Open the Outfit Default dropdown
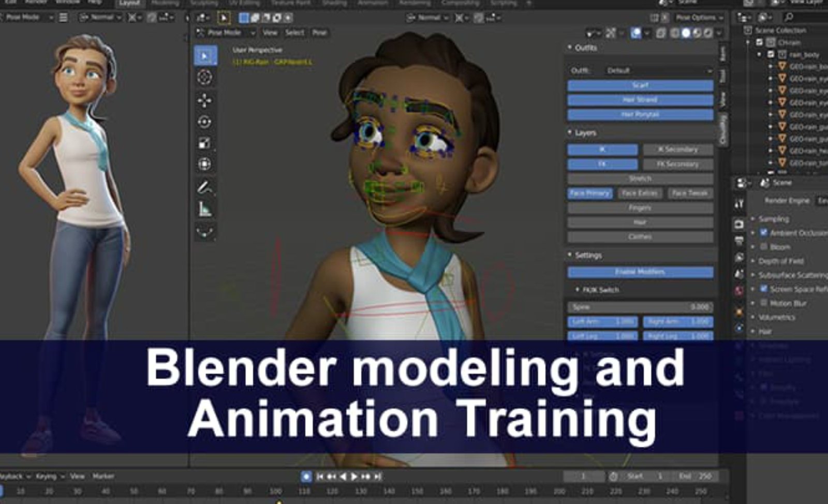Viewport: 828px width, 504px height. 658,70
